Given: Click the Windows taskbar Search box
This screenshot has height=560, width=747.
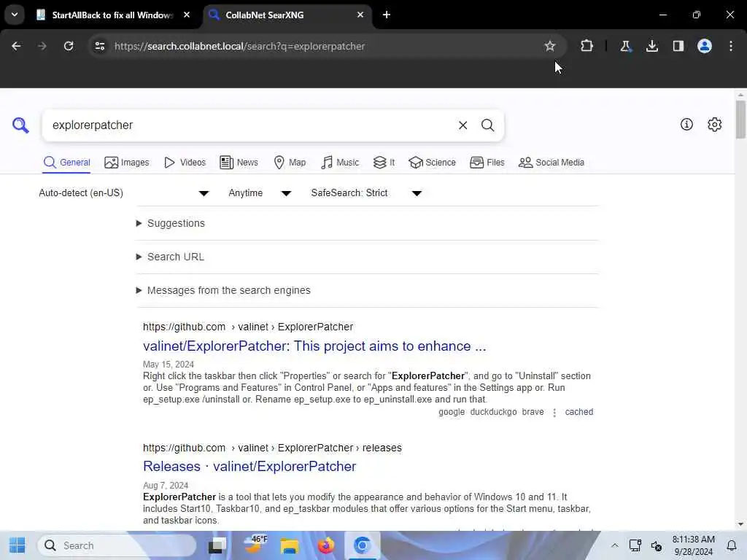Looking at the screenshot, I should pyautogui.click(x=117, y=545).
